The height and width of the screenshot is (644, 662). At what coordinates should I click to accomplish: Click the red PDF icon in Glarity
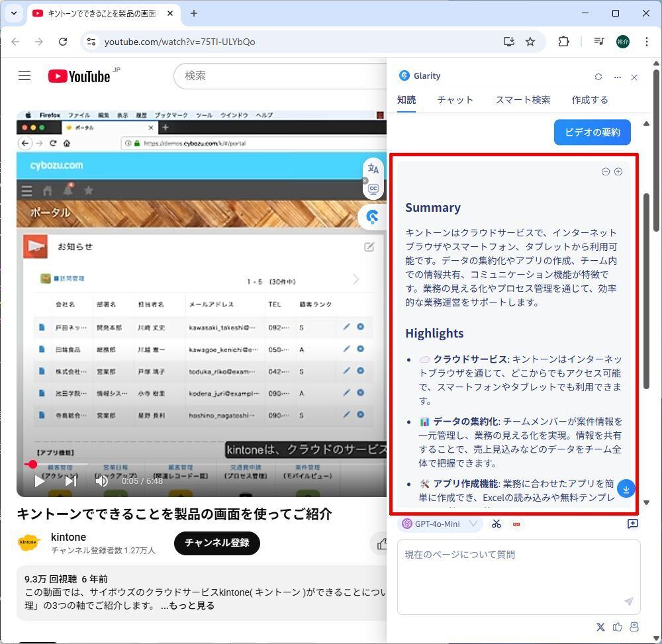pyautogui.click(x=516, y=524)
